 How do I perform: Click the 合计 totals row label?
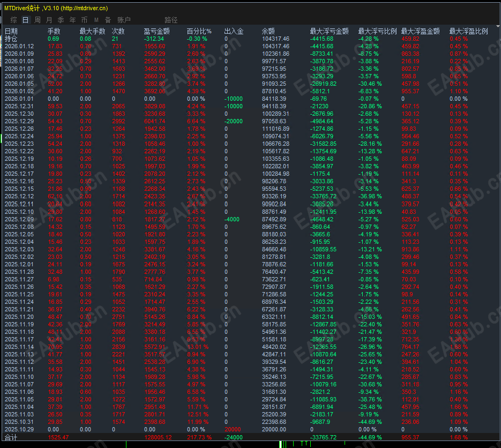click(11, 437)
